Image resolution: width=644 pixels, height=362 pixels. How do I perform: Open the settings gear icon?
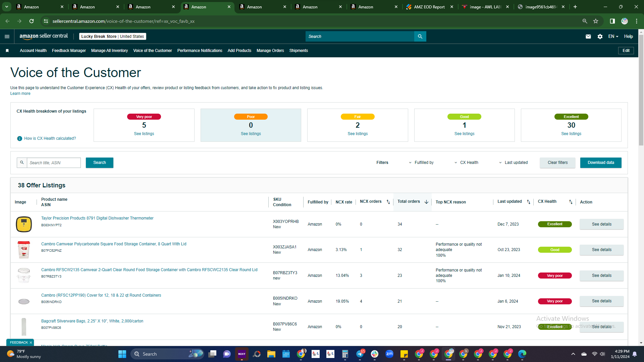click(600, 37)
